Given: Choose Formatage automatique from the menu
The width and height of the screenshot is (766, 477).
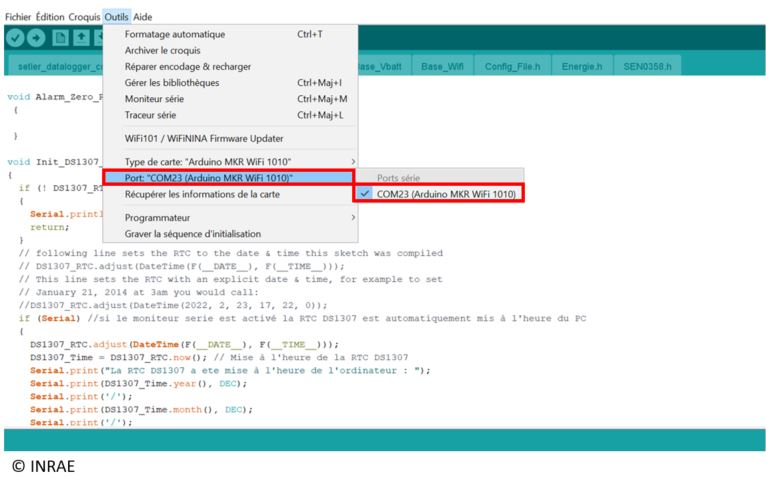Looking at the screenshot, I should pyautogui.click(x=175, y=34).
